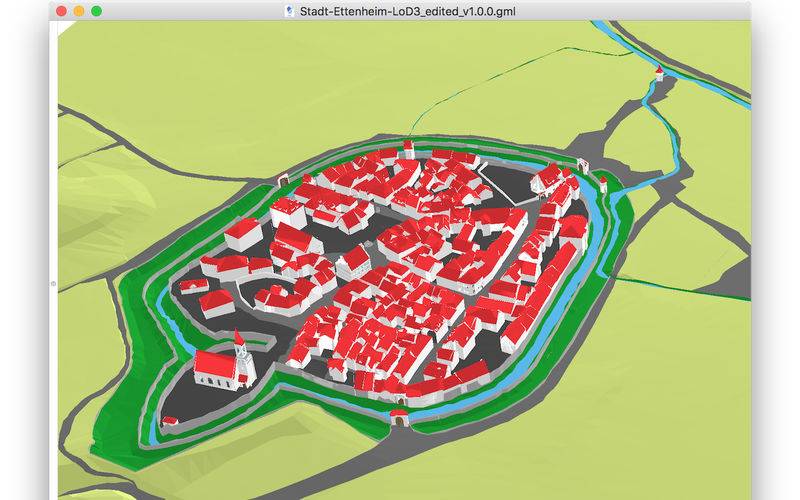Select the church with the tall steeple
The image size is (800, 500).
[225, 361]
